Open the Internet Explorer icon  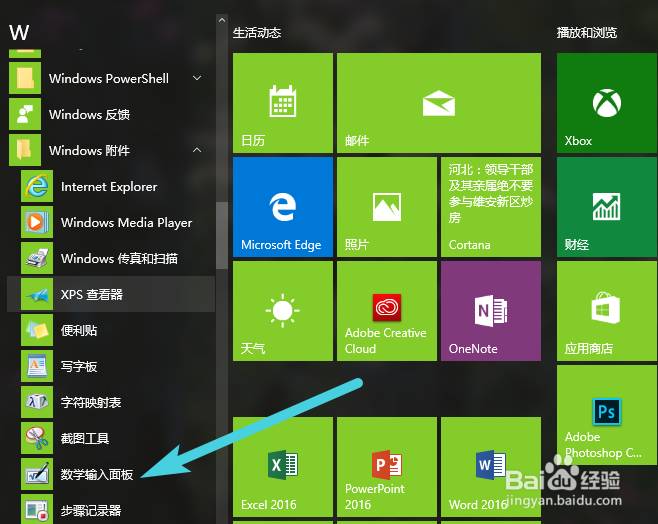(x=37, y=186)
